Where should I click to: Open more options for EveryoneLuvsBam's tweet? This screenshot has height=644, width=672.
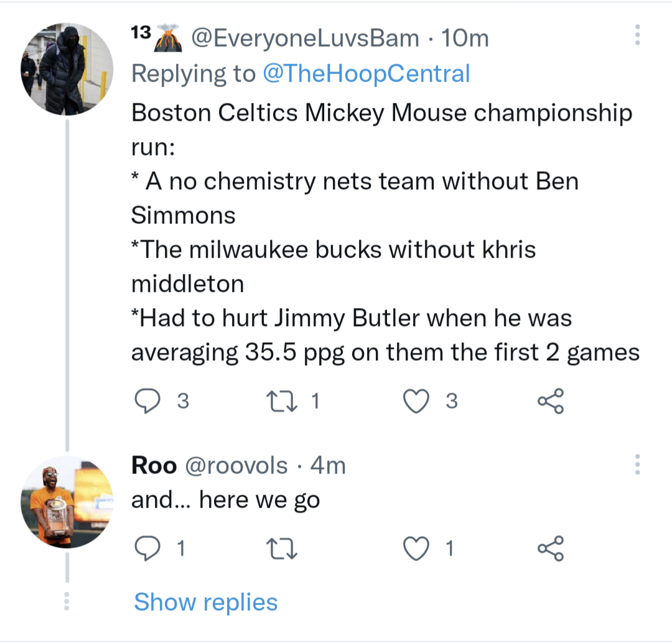[x=637, y=35]
